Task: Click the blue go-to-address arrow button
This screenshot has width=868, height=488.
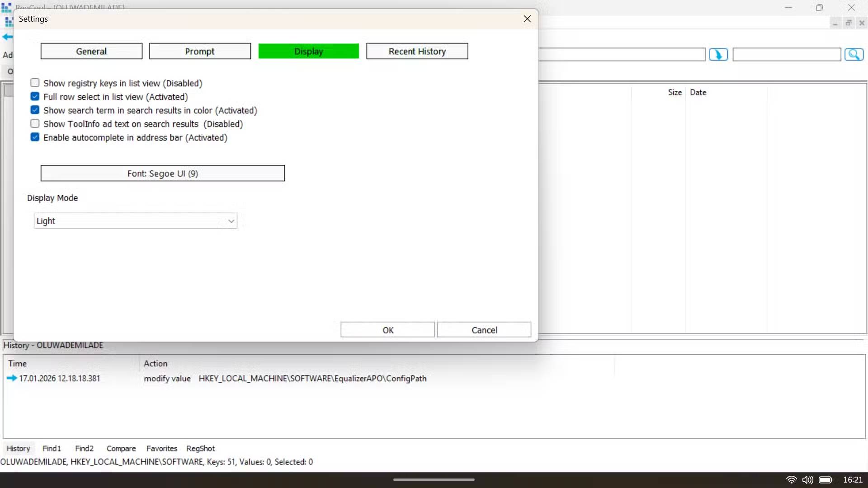Action: pos(718,55)
